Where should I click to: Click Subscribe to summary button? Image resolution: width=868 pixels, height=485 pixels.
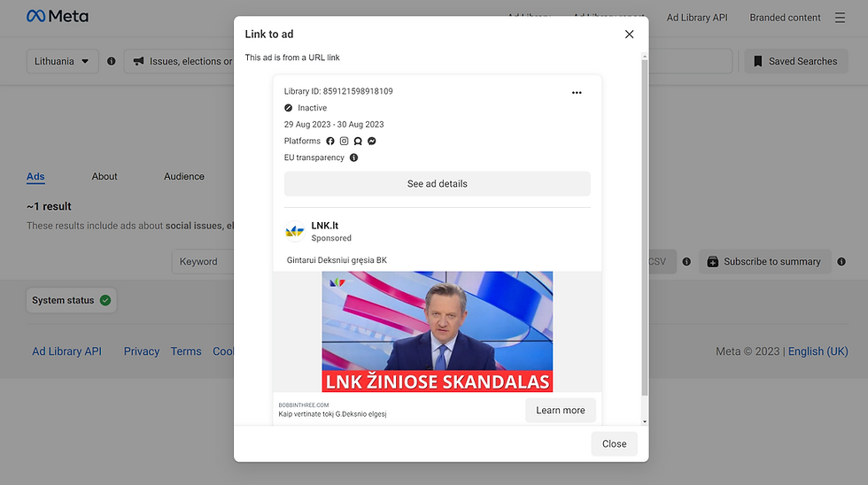point(765,262)
